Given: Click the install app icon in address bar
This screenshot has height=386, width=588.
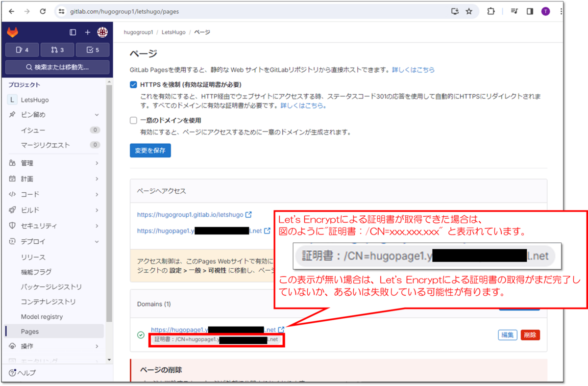Looking at the screenshot, I should [454, 11].
